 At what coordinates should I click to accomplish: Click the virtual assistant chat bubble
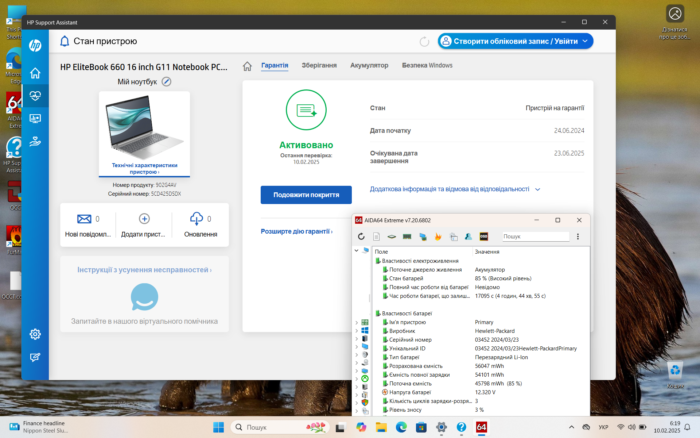tap(144, 297)
